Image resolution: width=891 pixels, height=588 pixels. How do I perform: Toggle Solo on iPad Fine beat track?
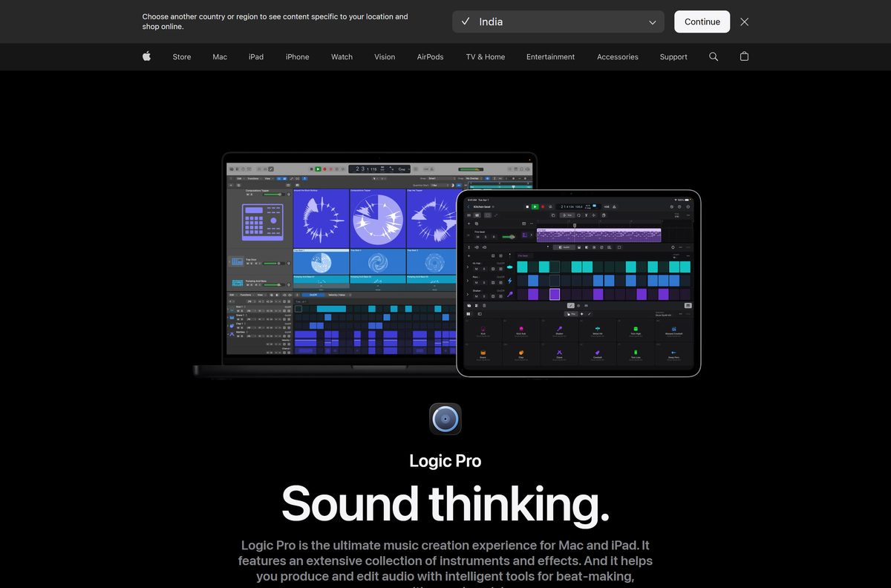tap(486, 237)
